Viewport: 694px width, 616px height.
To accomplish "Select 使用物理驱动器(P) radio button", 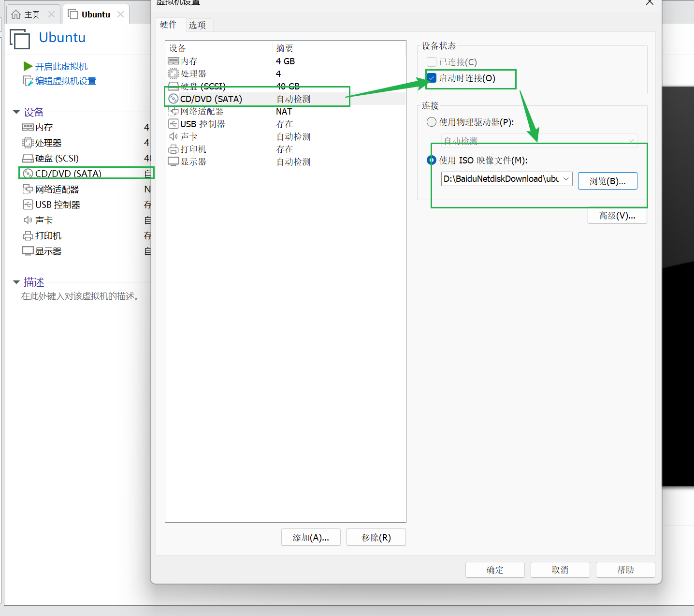I will point(432,122).
